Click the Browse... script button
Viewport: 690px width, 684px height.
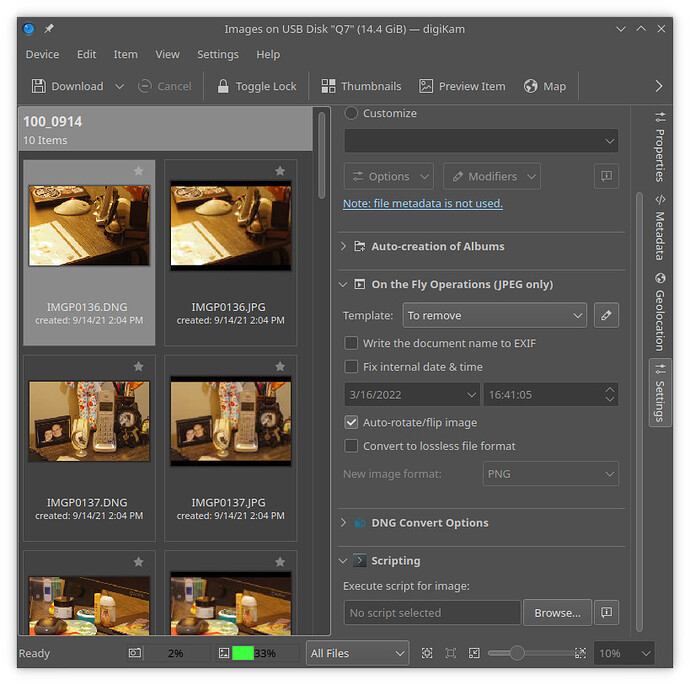[x=557, y=612]
